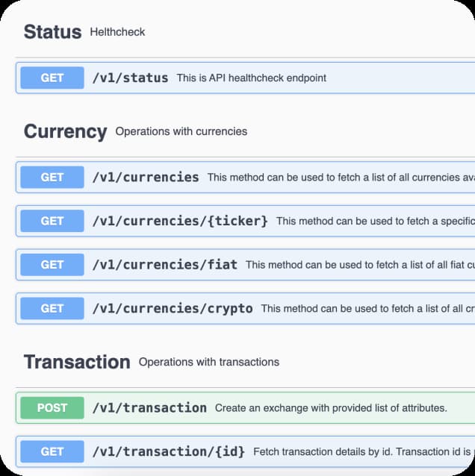Click the 'Operations with currencies' description
Viewport: 475px width, 476px height.
pyautogui.click(x=181, y=131)
